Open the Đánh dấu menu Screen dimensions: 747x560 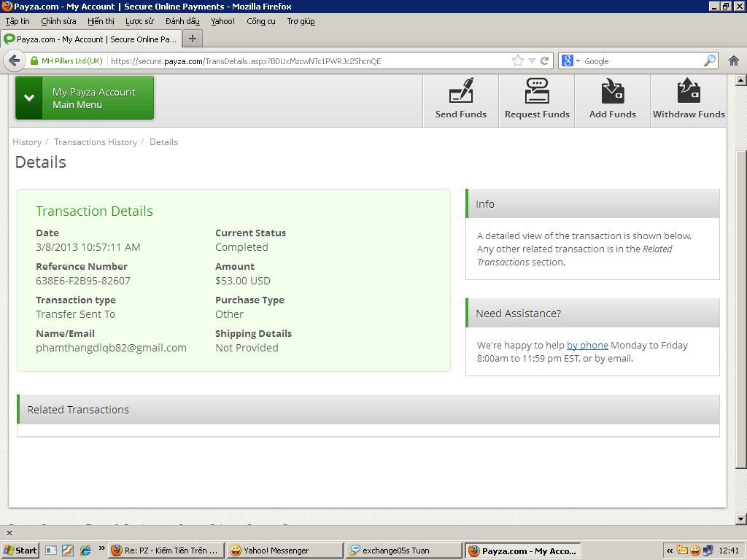click(x=182, y=21)
